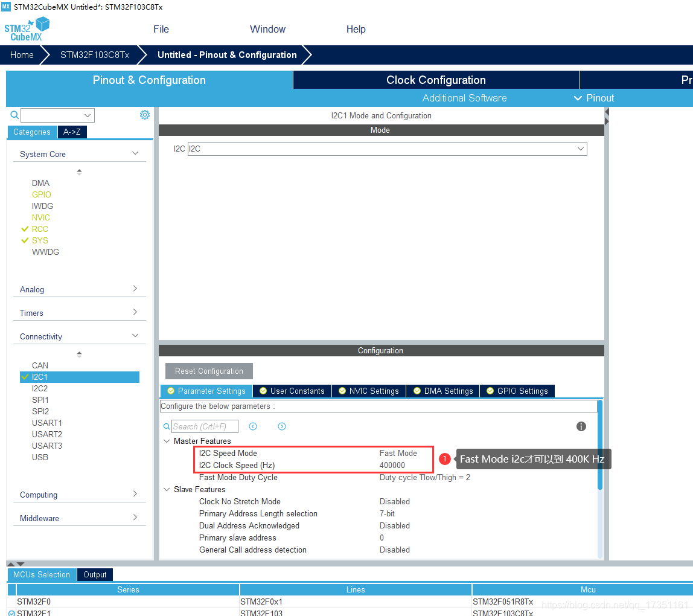
Task: Open the Help menu
Action: [x=356, y=29]
